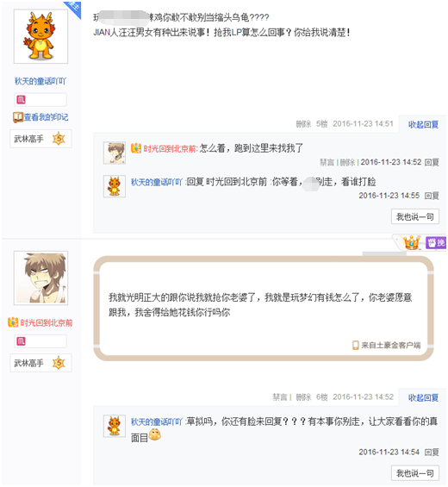
Task: Click the bottom 我也说一句 button
Action: point(414,473)
